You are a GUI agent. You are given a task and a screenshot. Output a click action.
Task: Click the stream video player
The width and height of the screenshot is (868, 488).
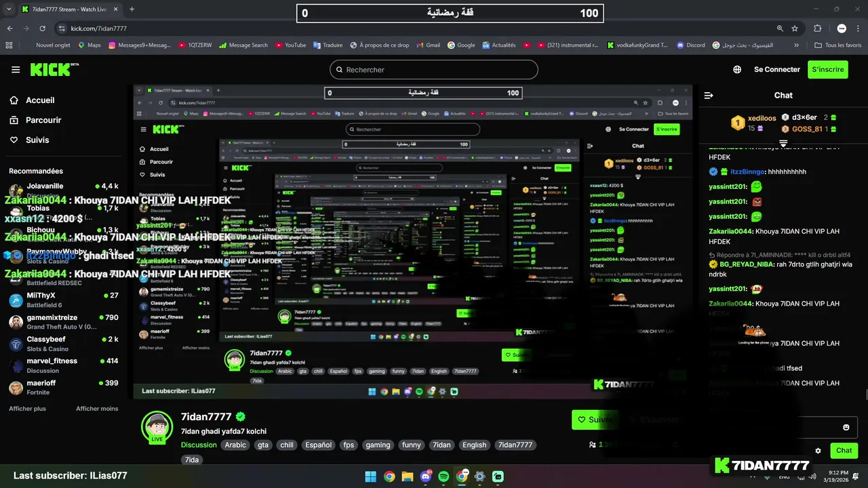point(413,242)
